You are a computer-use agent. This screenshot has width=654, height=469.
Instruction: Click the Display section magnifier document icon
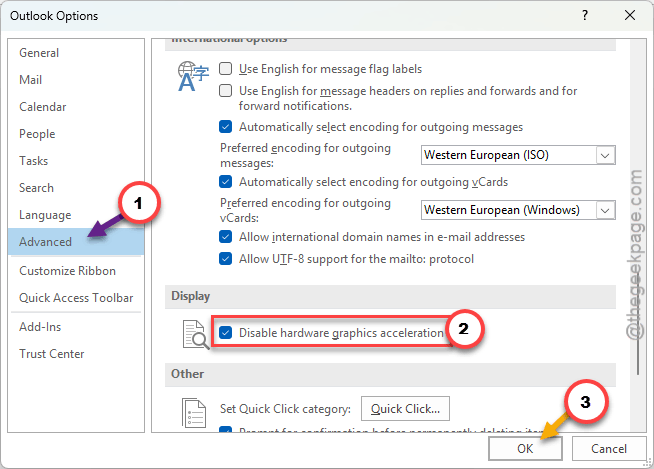pyautogui.click(x=196, y=334)
